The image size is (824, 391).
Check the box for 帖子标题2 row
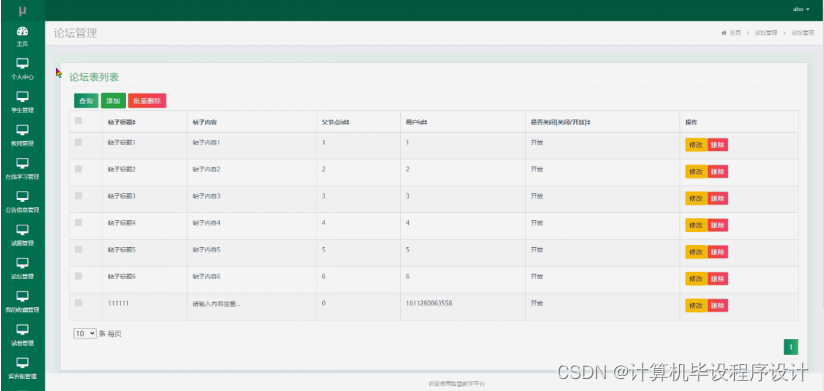pos(78,169)
